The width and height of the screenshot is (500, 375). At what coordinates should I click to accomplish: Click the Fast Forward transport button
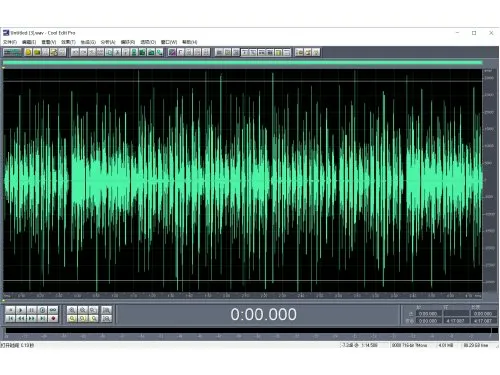click(x=31, y=318)
